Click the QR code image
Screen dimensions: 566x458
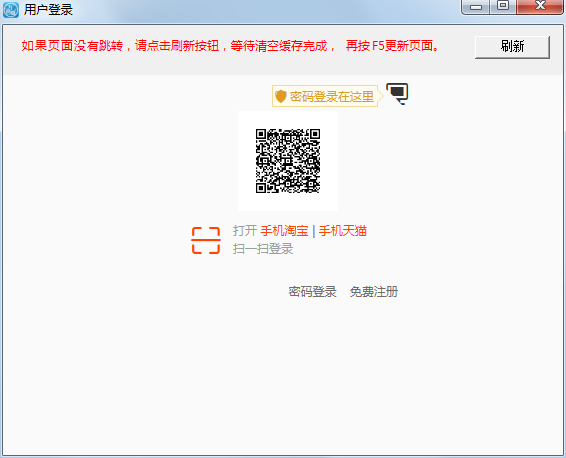(x=288, y=161)
